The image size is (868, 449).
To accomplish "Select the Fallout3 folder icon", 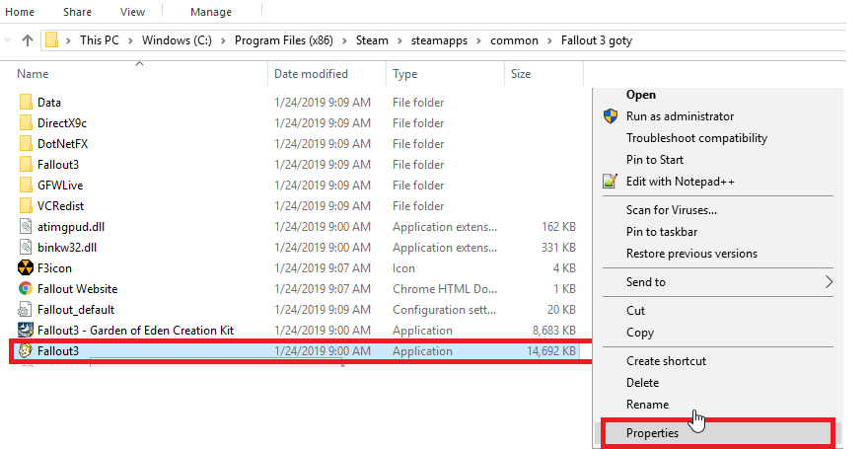I will [26, 165].
